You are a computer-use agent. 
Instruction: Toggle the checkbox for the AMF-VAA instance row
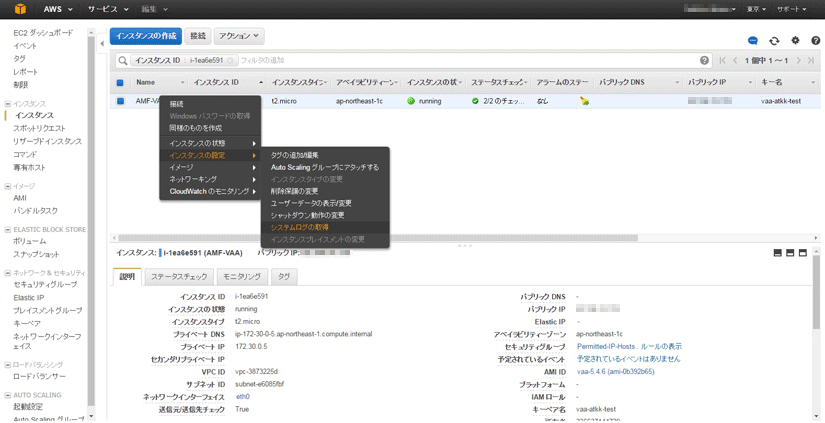pos(120,101)
